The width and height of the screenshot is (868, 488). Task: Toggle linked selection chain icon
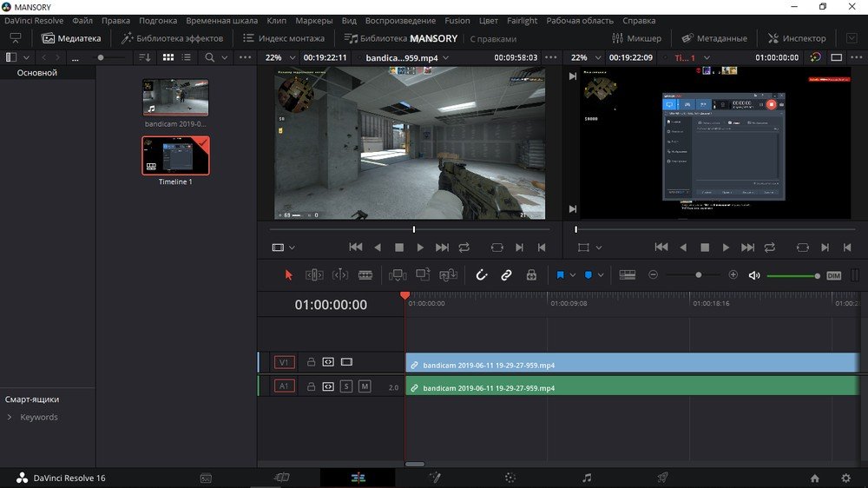coord(507,275)
